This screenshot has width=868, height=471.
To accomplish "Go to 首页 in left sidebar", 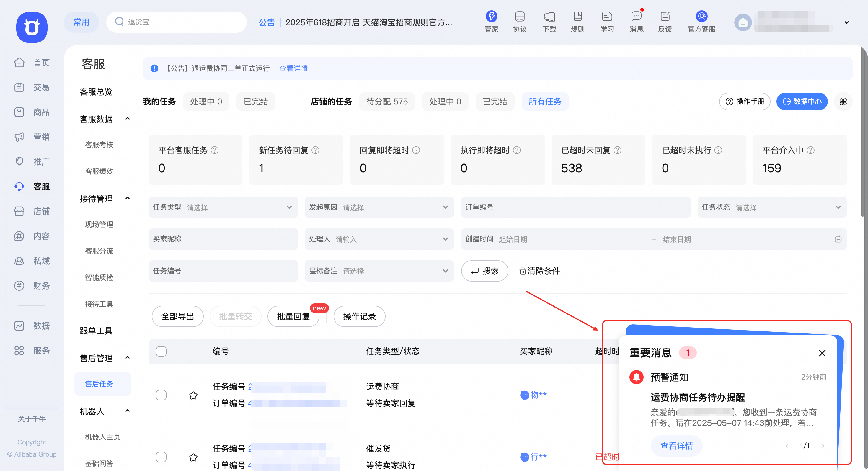I will [32, 62].
